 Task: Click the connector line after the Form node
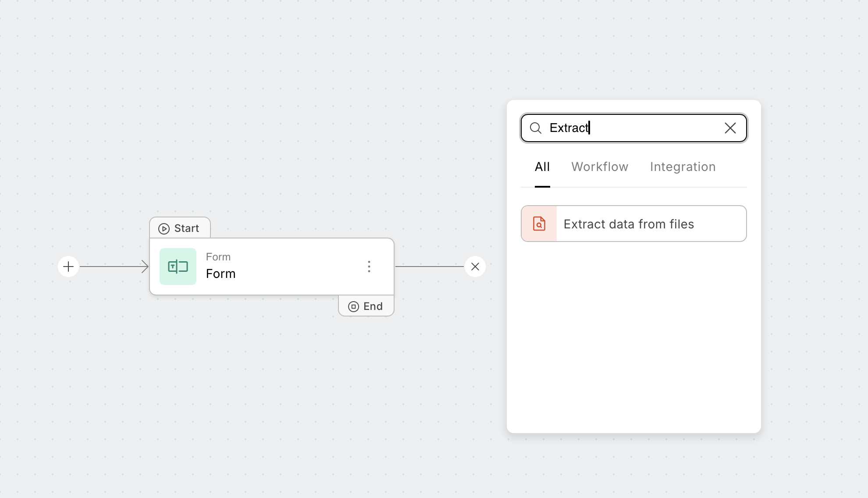[429, 267]
